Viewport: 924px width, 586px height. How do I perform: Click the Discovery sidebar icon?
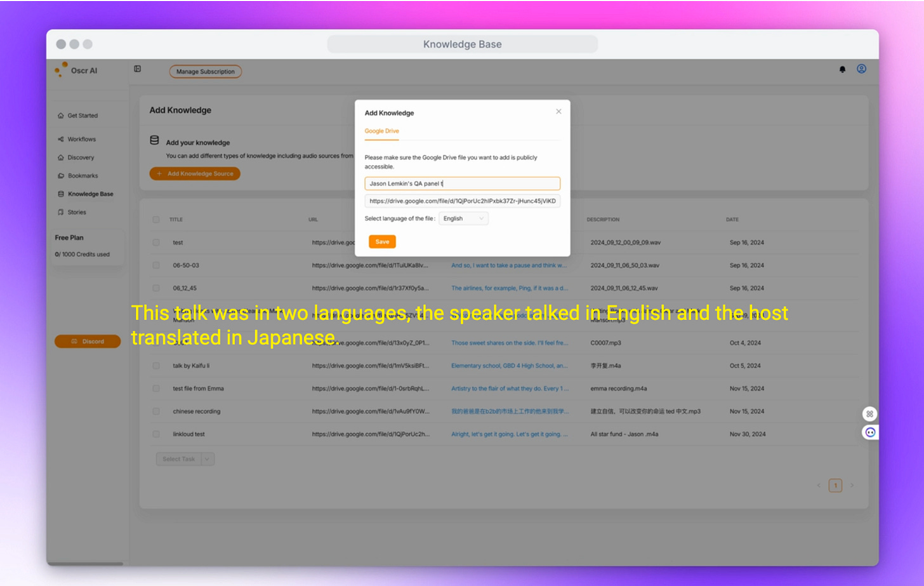61,157
